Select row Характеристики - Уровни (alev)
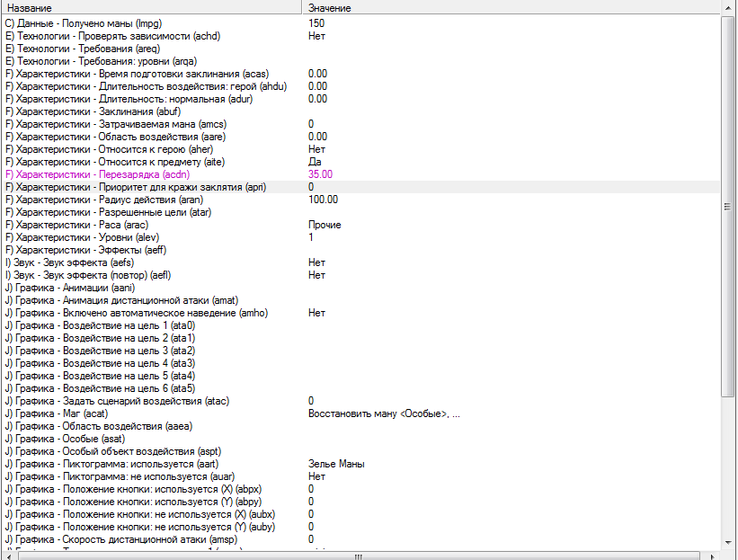 coord(361,237)
